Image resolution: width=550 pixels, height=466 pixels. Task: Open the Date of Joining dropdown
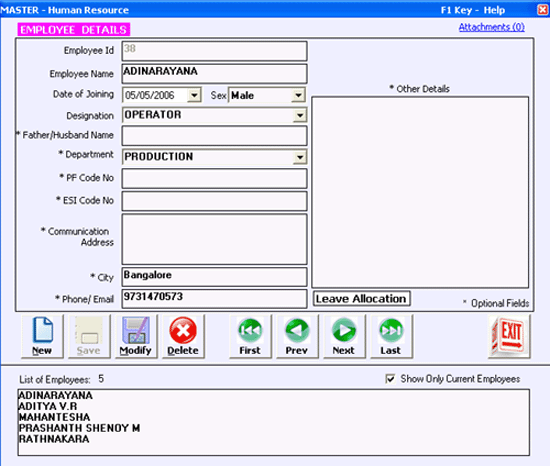pyautogui.click(x=194, y=95)
